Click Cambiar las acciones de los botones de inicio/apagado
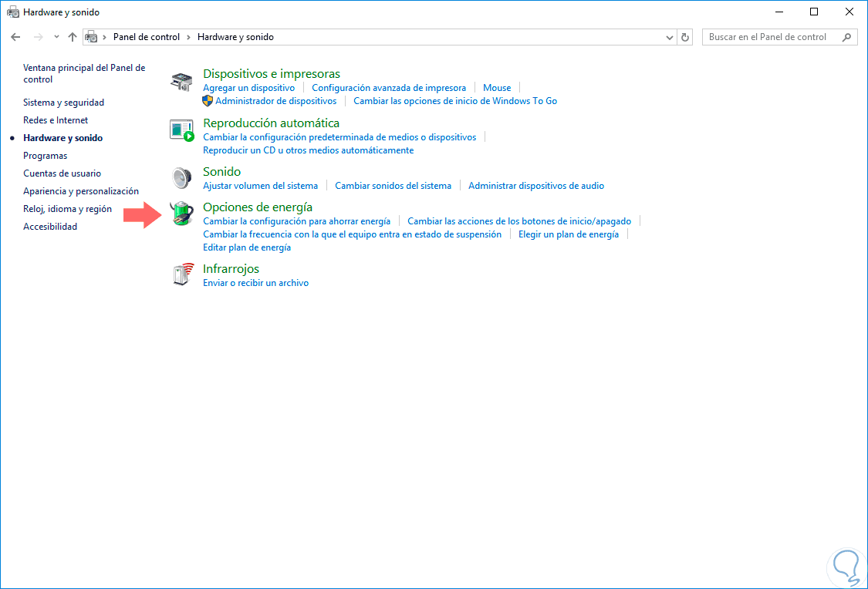 519,221
